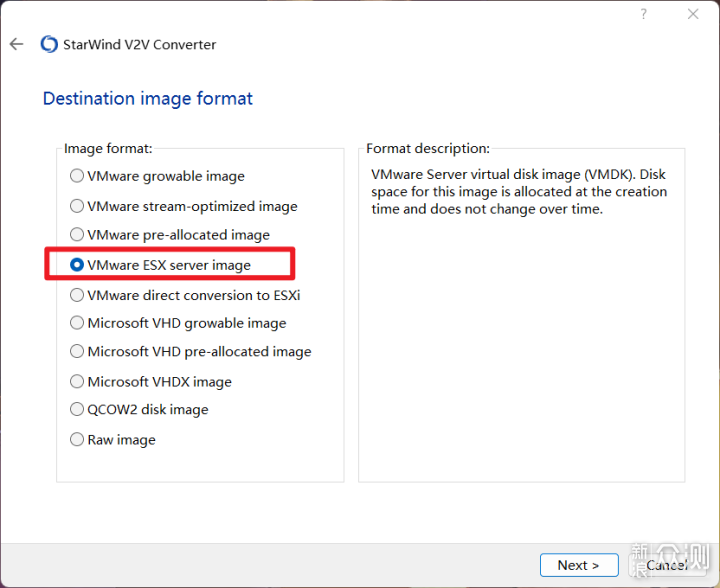Viewport: 720px width, 588px height.
Task: Click the Image format: group label
Action: (x=108, y=149)
